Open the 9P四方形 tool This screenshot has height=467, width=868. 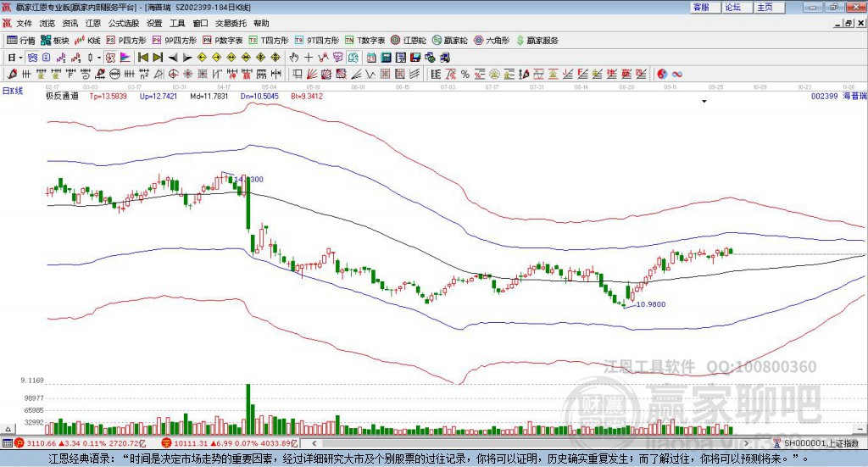pyautogui.click(x=175, y=41)
